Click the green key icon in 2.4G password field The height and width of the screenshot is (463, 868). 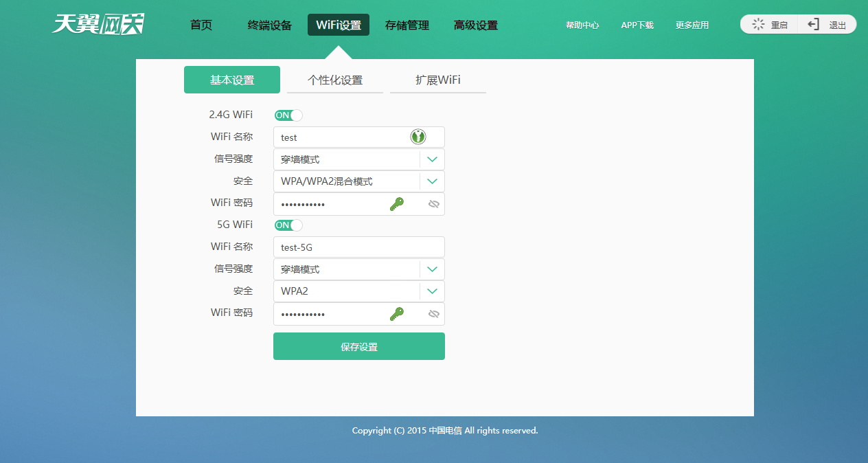(x=397, y=204)
